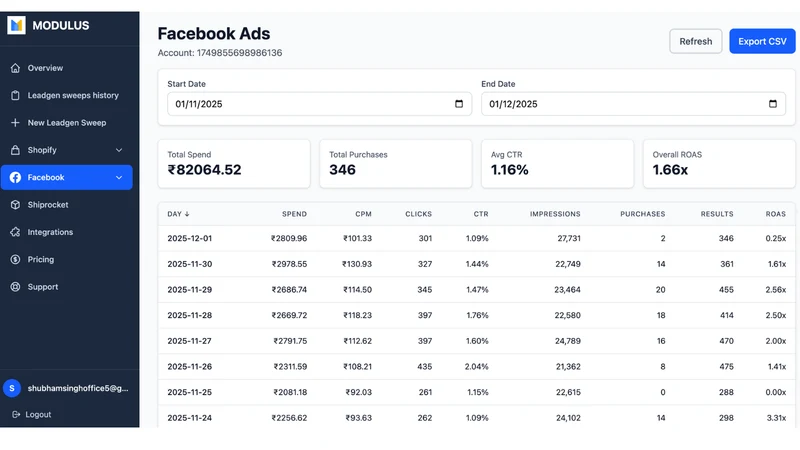
Task: Click CPM value ₹130.93
Action: (x=357, y=264)
